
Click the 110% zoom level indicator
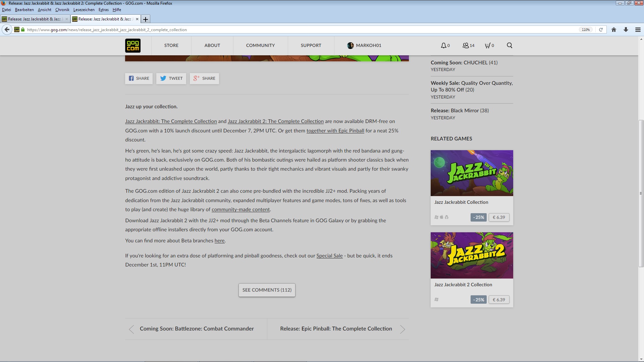pyautogui.click(x=586, y=29)
